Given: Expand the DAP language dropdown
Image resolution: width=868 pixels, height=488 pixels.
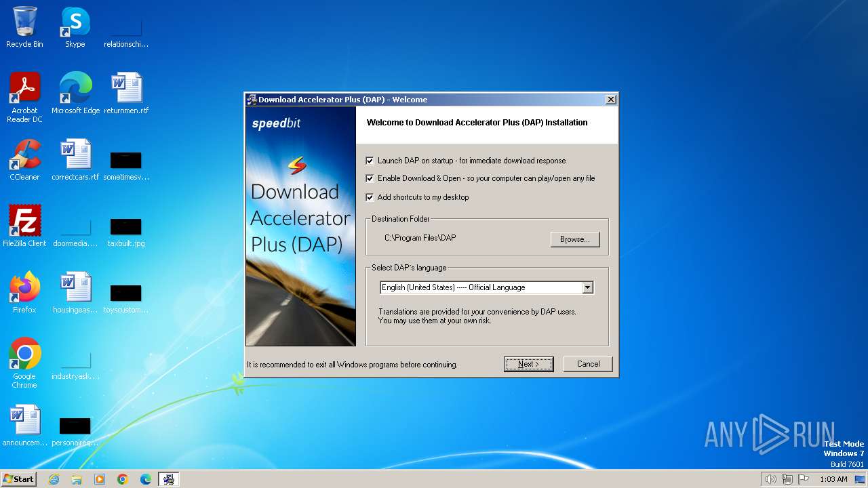Looking at the screenshot, I should (x=588, y=287).
